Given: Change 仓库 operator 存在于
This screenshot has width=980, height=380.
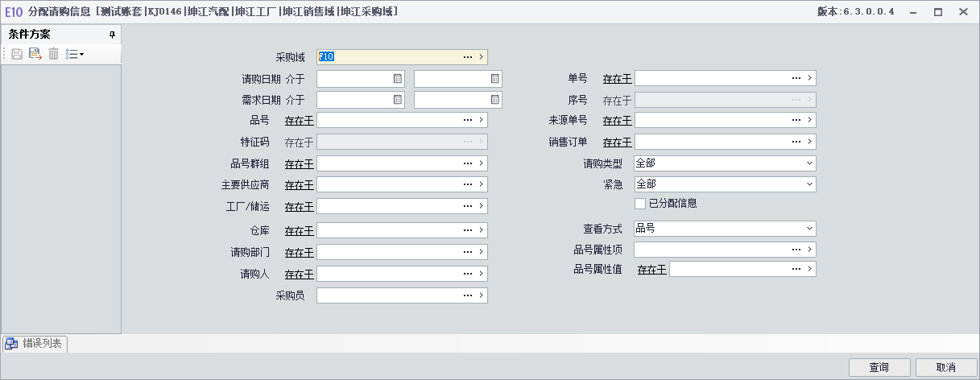Looking at the screenshot, I should (299, 232).
